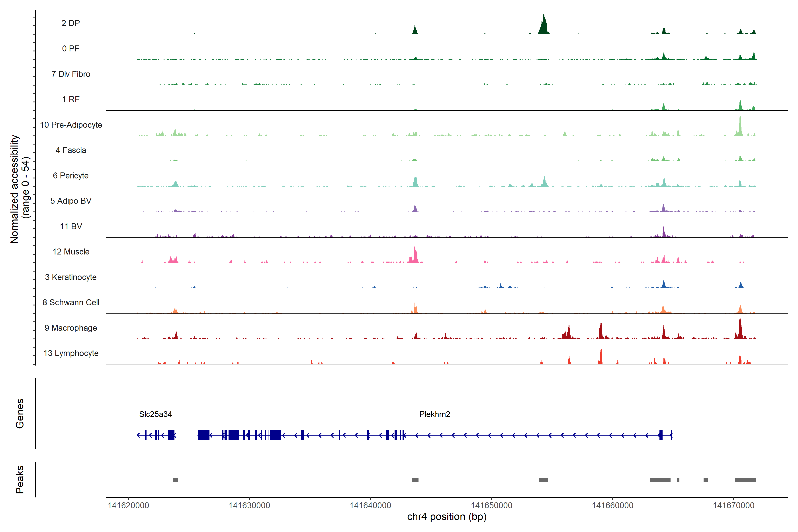Screen dimensions: 798x532
Task: Click the chr4 position (bp) axis title
Action: tap(446, 517)
